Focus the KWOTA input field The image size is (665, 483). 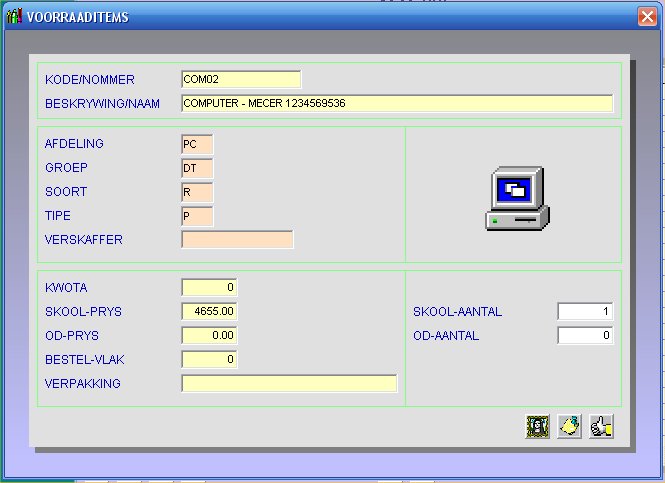coord(209,288)
